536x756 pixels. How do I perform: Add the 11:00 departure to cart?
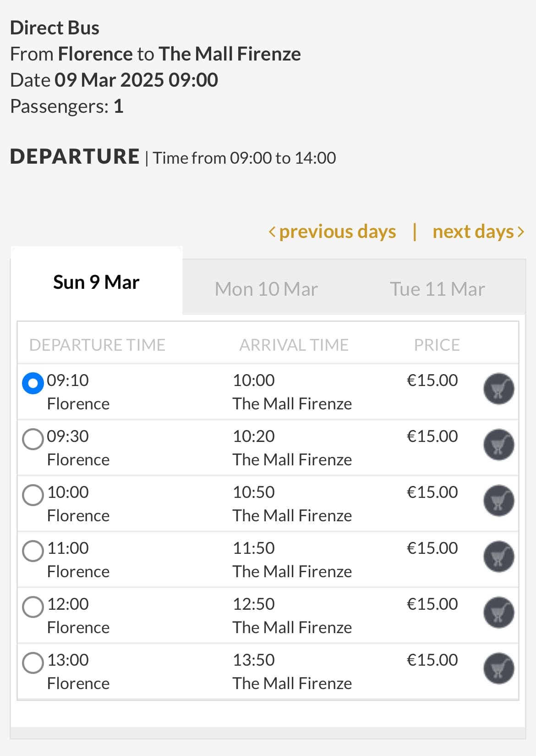[499, 557]
